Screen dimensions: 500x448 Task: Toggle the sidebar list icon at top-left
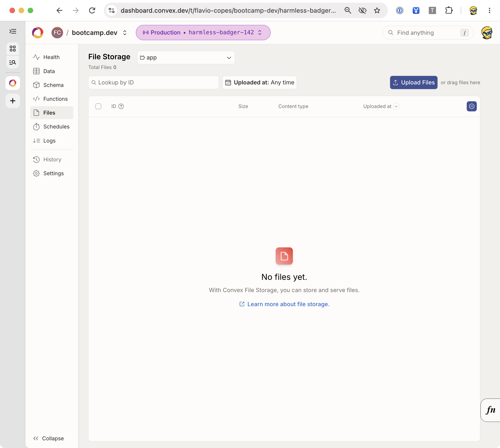click(13, 31)
